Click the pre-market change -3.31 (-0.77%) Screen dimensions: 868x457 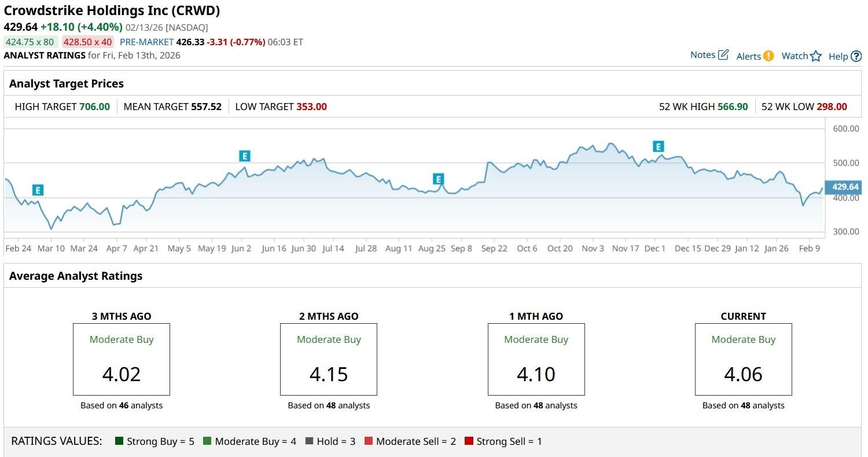[236, 42]
